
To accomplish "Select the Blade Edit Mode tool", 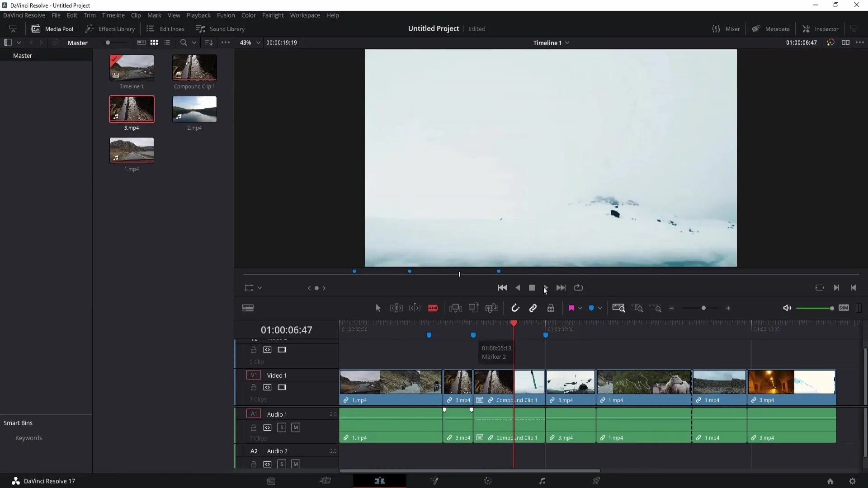I will pyautogui.click(x=433, y=308).
